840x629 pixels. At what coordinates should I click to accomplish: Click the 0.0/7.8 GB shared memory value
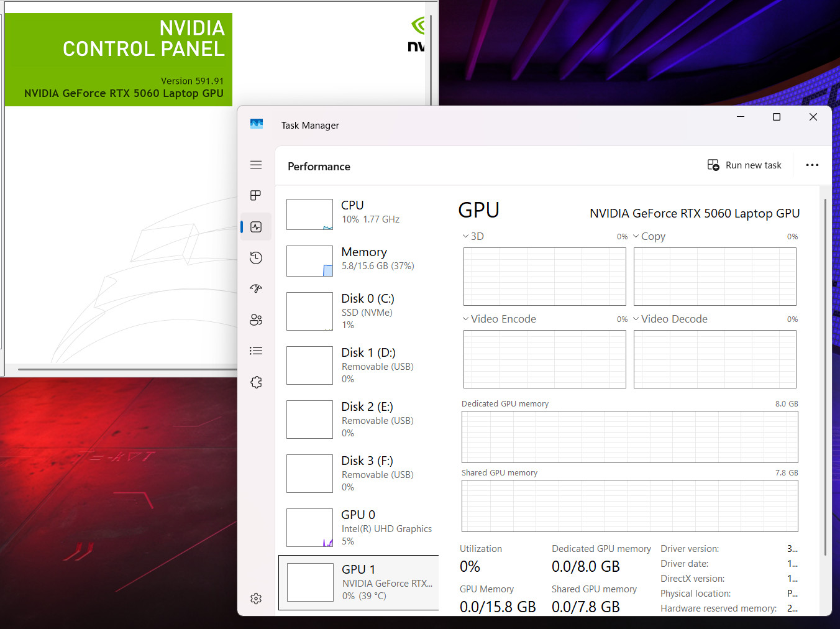(x=586, y=607)
